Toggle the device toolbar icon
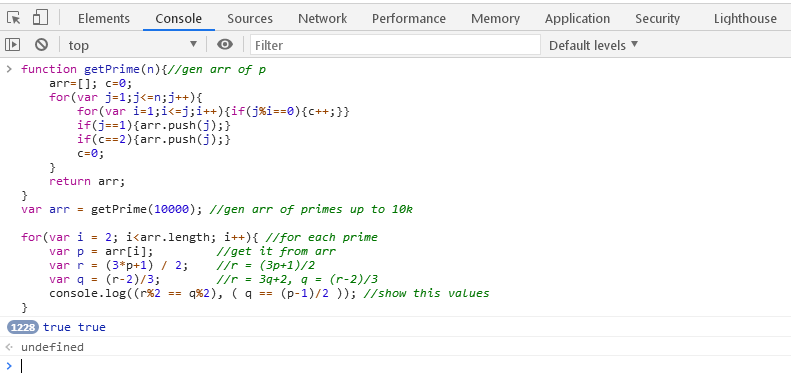 [40, 18]
